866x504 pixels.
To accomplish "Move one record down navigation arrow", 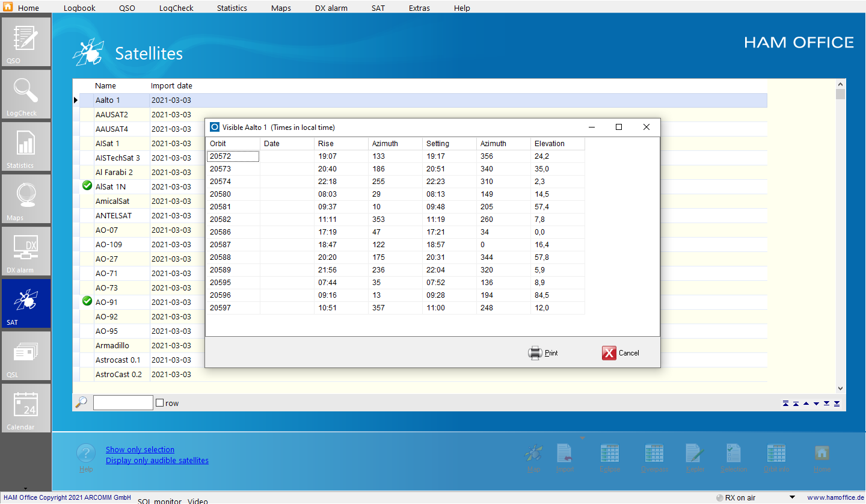I will [x=816, y=404].
